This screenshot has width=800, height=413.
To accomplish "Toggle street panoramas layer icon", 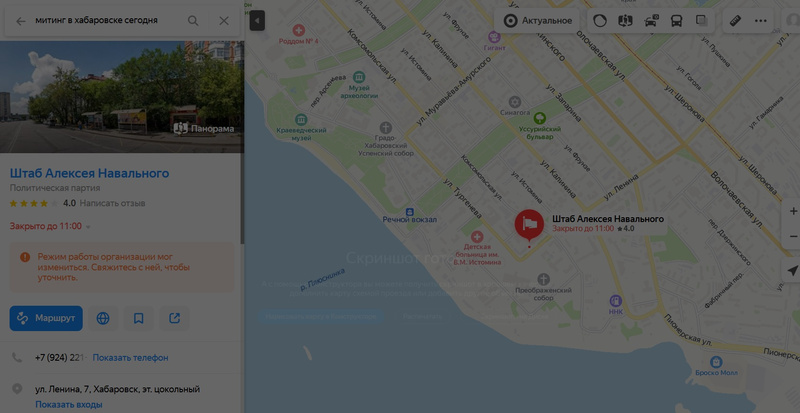I will pyautogui.click(x=625, y=21).
